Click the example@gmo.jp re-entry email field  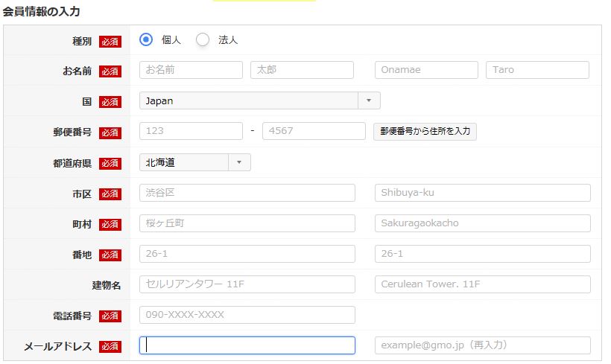tap(482, 345)
